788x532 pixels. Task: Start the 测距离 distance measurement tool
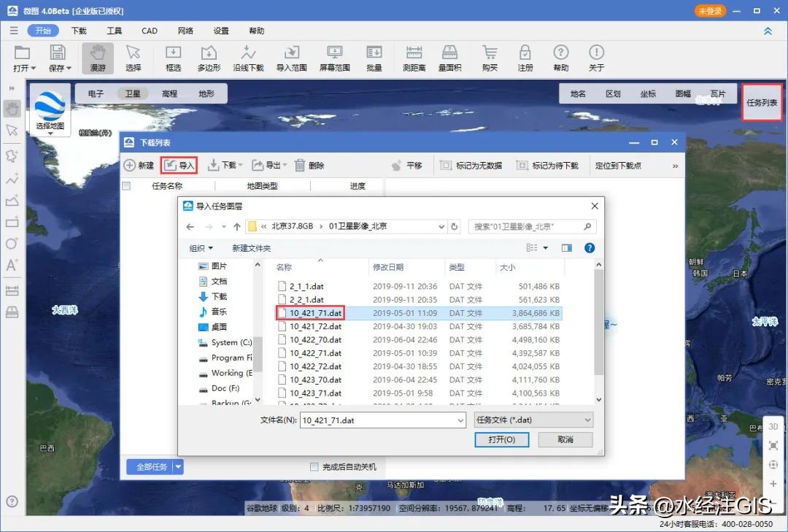(x=414, y=58)
